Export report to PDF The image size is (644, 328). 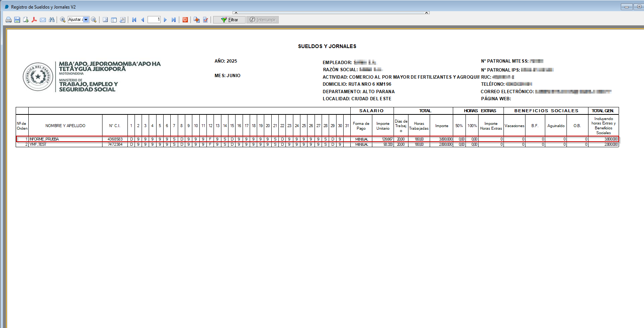(34, 20)
